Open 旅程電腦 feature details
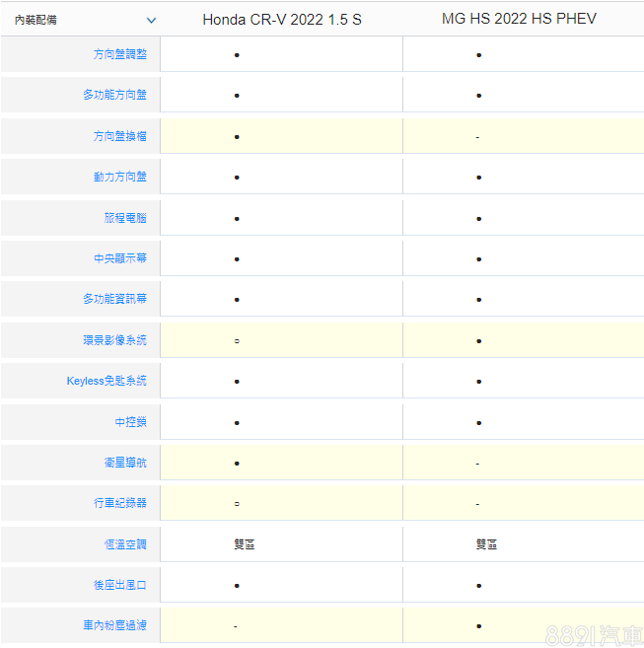The width and height of the screenshot is (644, 648). (x=125, y=218)
